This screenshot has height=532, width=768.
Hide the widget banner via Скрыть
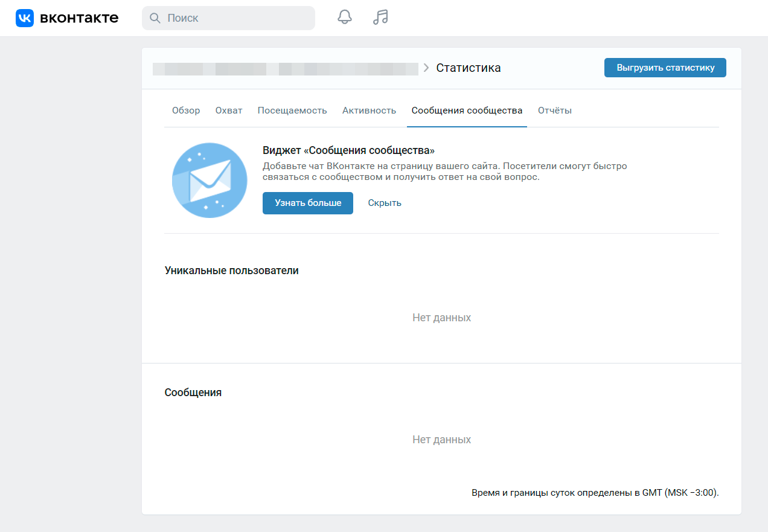tap(385, 203)
